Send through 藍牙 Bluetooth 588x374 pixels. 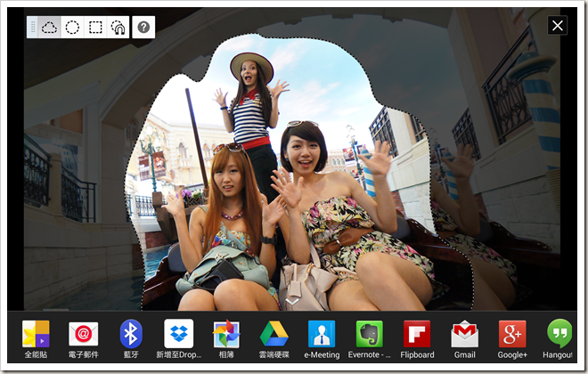131,338
